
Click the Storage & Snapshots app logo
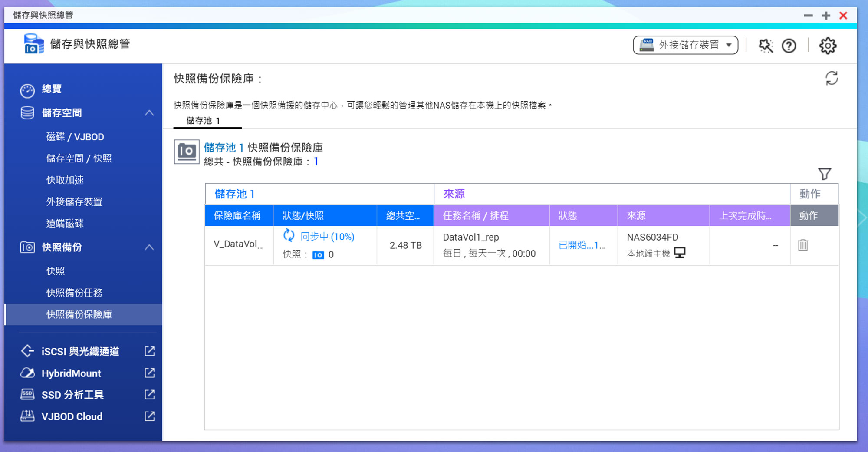[x=34, y=44]
